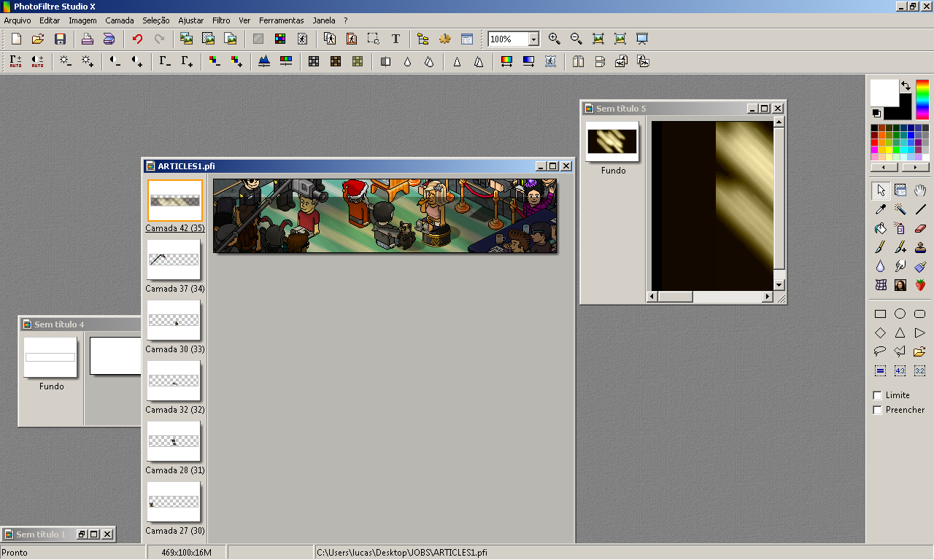934x560 pixels.
Task: Open the Filtro menu
Action: pos(220,20)
